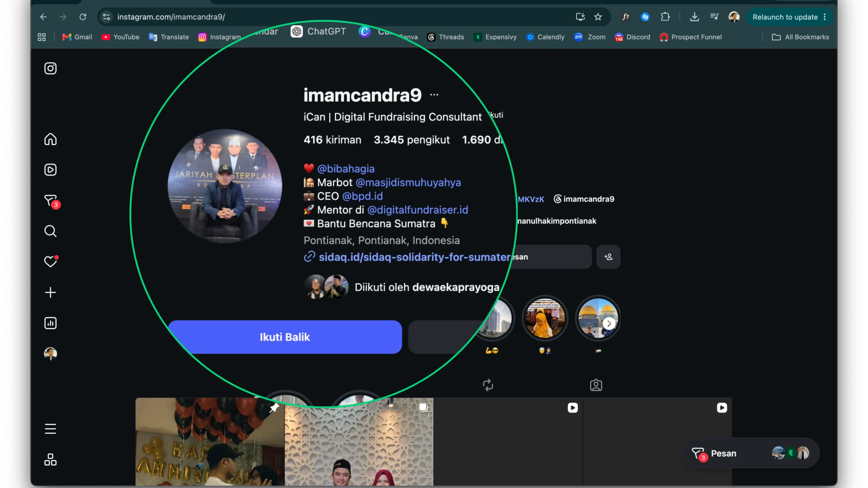Open the Meta apps grid icon in sidebar
The height and width of the screenshot is (488, 868).
click(50, 460)
